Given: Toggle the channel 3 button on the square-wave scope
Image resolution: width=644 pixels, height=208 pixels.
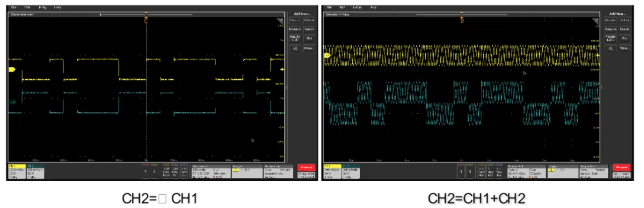Looking at the screenshot, I should (145, 171).
